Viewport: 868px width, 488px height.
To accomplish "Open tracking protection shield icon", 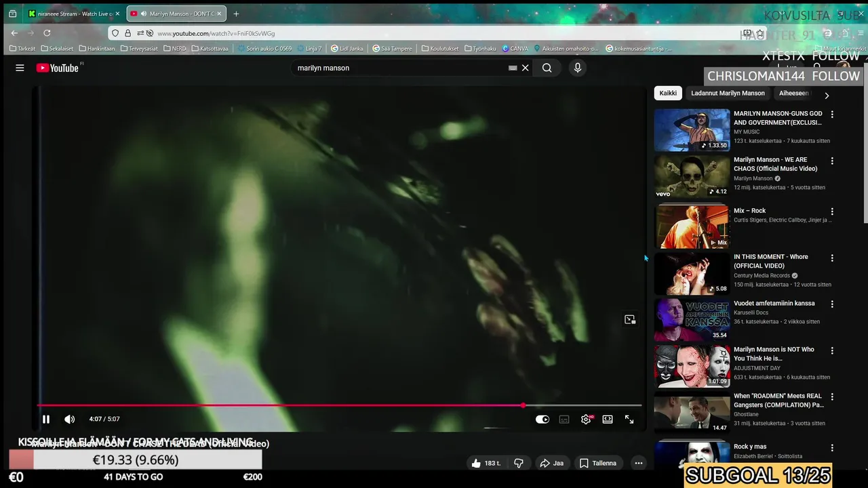I will tap(115, 33).
